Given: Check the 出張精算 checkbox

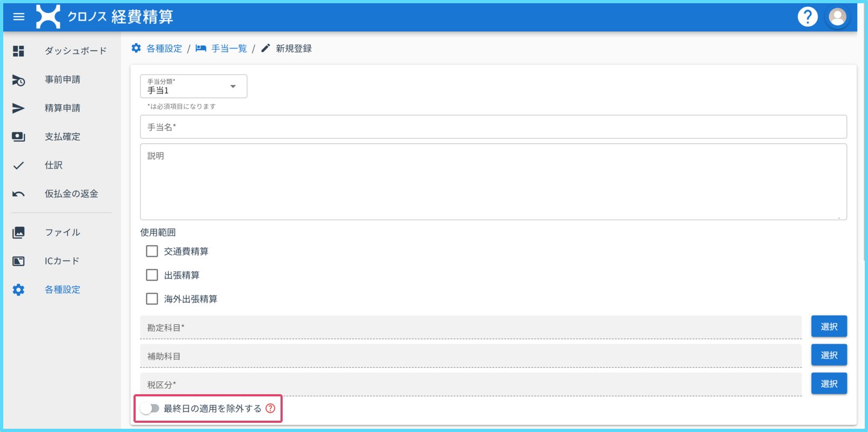Looking at the screenshot, I should (152, 275).
